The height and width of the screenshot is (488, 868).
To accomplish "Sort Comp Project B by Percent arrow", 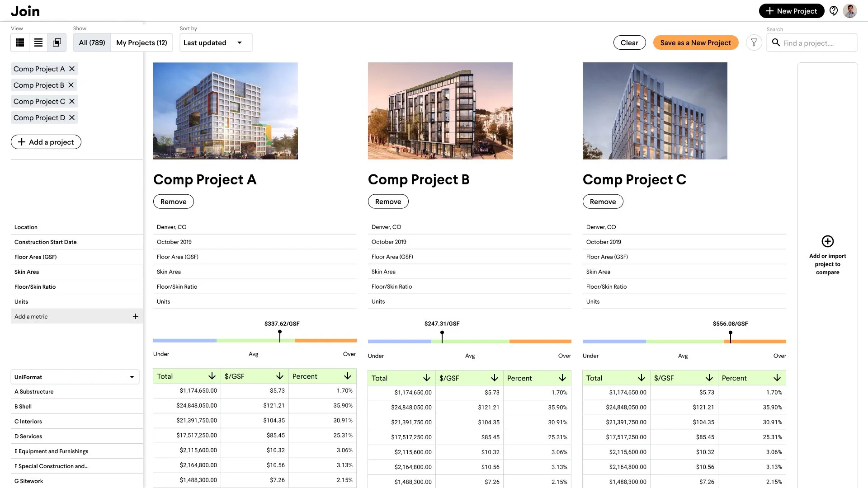I will click(x=562, y=378).
